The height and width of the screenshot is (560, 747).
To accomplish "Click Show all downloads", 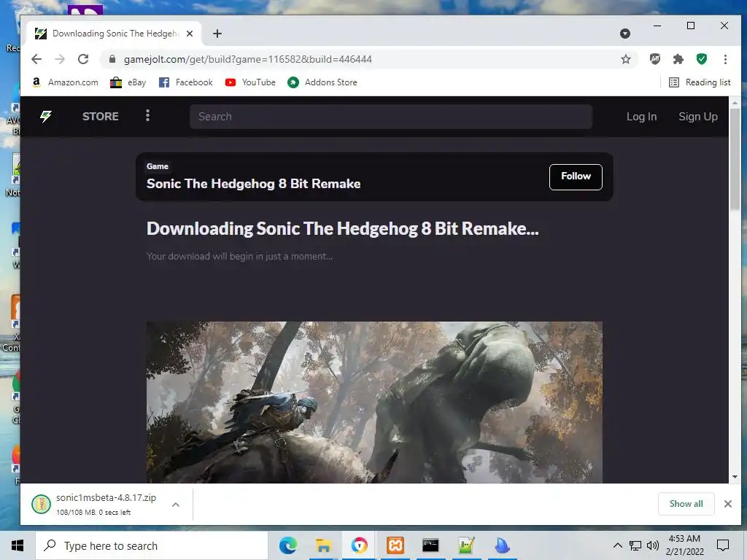I will 686,504.
